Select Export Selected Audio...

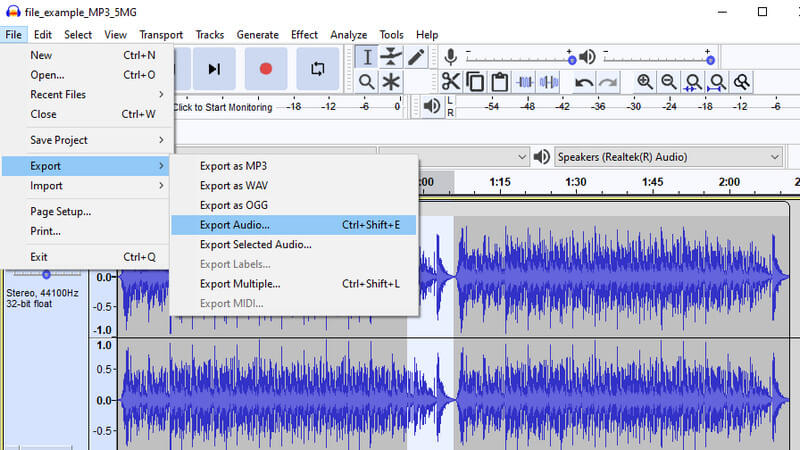pyautogui.click(x=294, y=244)
